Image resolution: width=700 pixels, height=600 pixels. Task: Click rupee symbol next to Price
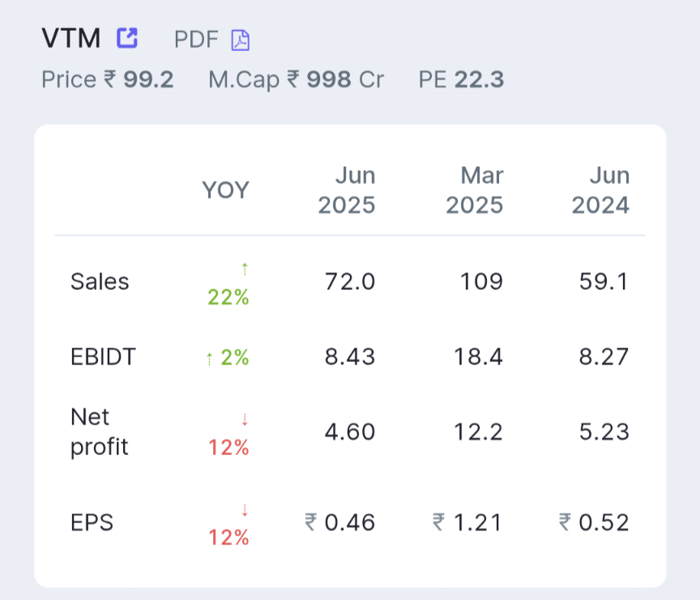click(110, 80)
